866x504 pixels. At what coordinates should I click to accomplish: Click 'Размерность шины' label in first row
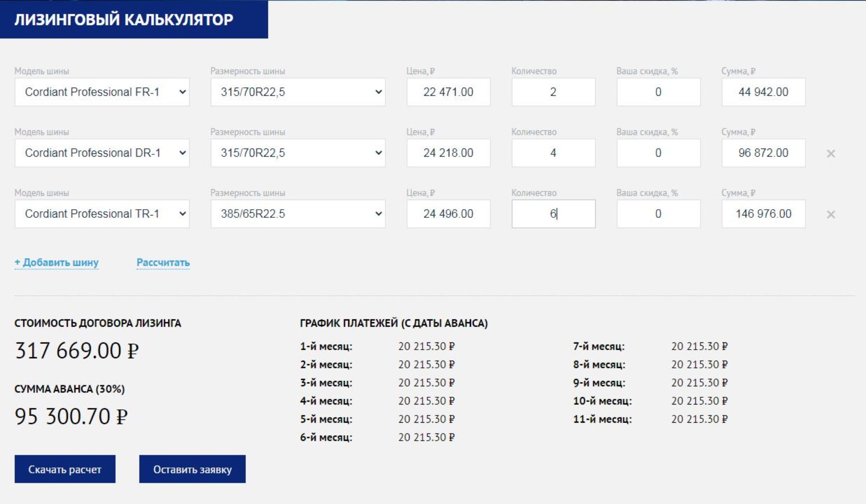pos(248,71)
